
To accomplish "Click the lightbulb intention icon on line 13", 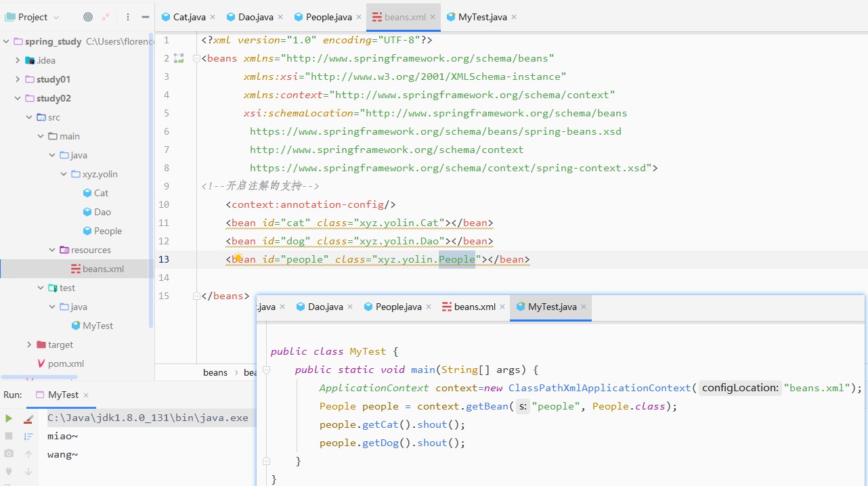I will click(238, 258).
